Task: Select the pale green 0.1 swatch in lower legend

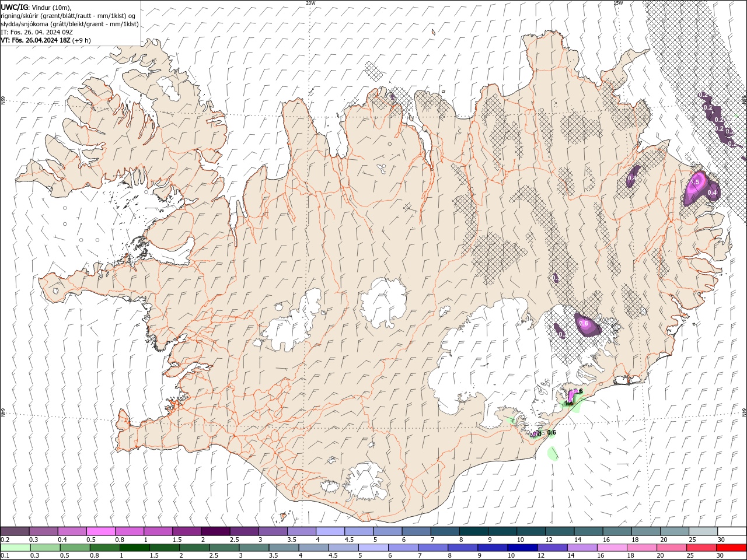Action: pos(15,548)
